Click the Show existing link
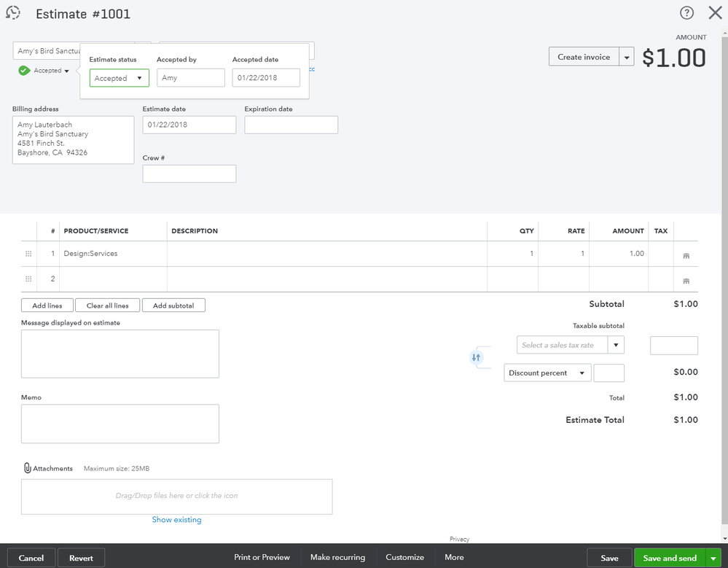The image size is (728, 568). point(176,519)
